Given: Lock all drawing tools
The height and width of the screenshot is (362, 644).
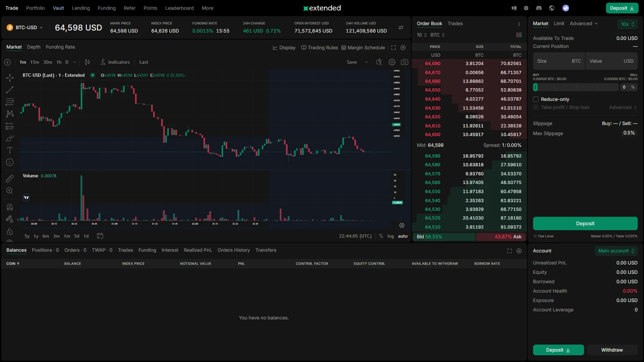Looking at the screenshot, I should coord(10,231).
